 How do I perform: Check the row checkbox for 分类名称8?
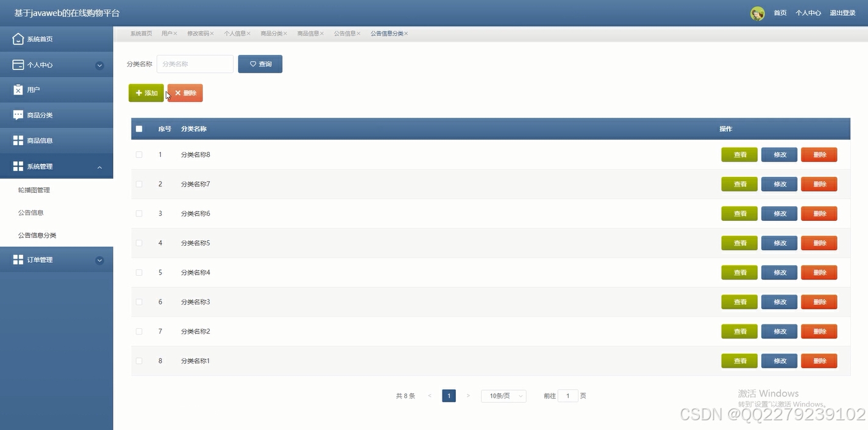139,154
